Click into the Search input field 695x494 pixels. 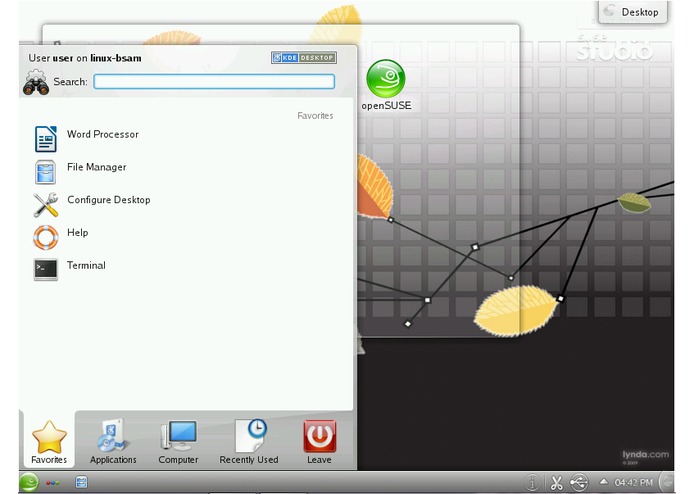click(x=214, y=82)
